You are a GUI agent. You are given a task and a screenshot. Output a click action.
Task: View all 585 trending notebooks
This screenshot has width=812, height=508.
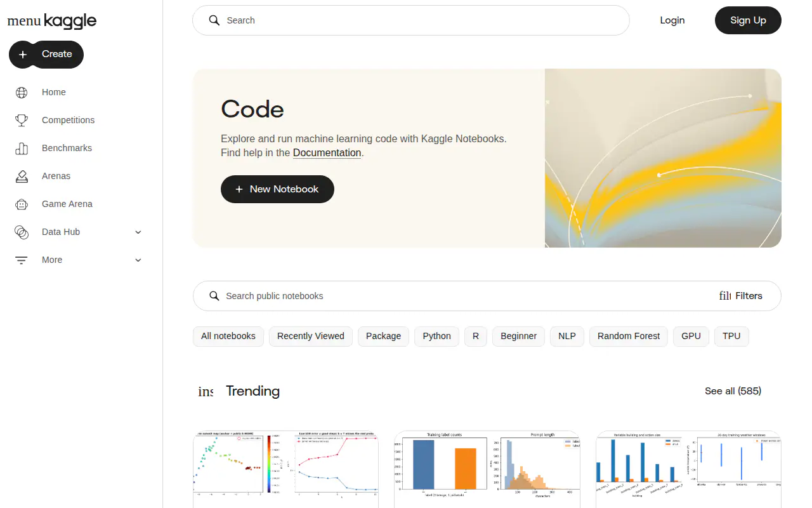733,391
